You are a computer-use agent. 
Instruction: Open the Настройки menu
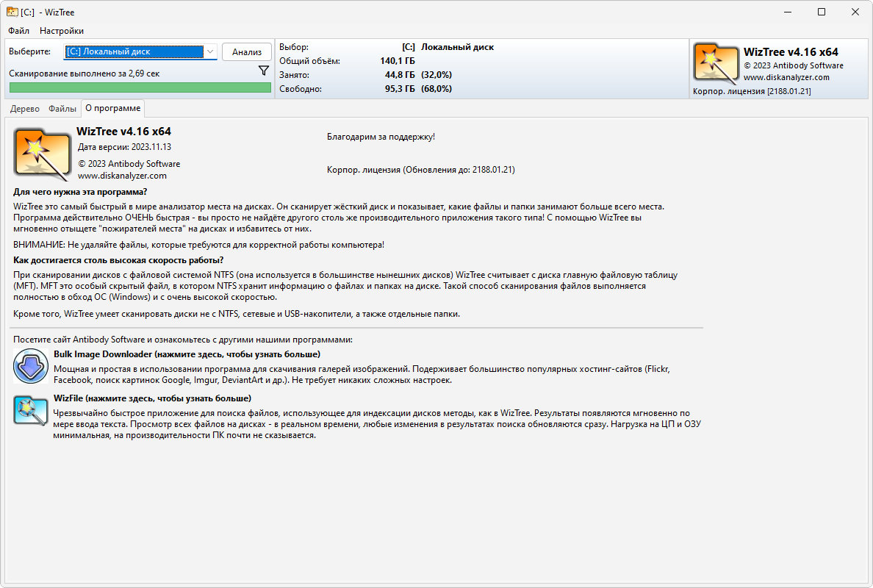point(62,31)
